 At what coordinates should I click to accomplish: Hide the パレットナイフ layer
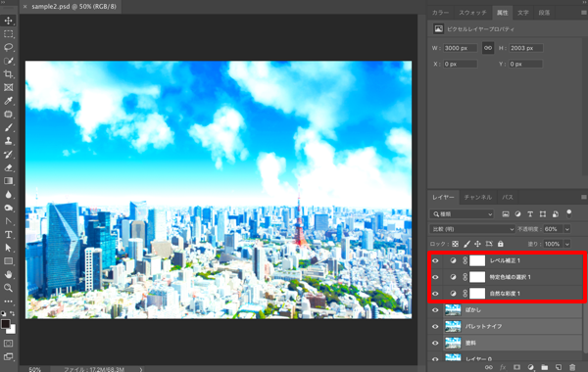point(435,327)
